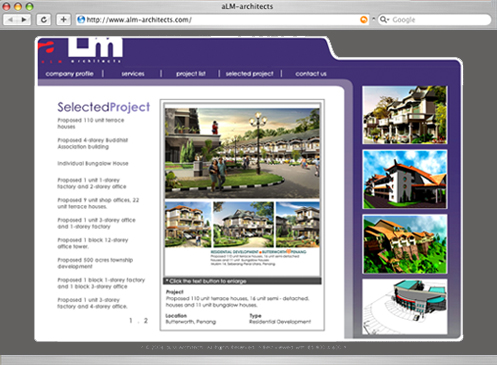Viewport: 497px width, 365px height.
Task: Click the globe site icon beside the URL
Action: click(x=81, y=20)
